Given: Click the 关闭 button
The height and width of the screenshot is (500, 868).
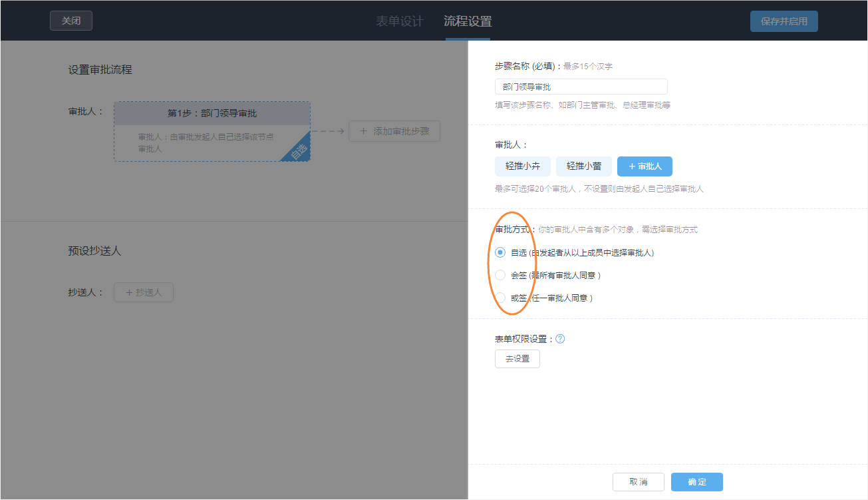Looking at the screenshot, I should (x=71, y=21).
